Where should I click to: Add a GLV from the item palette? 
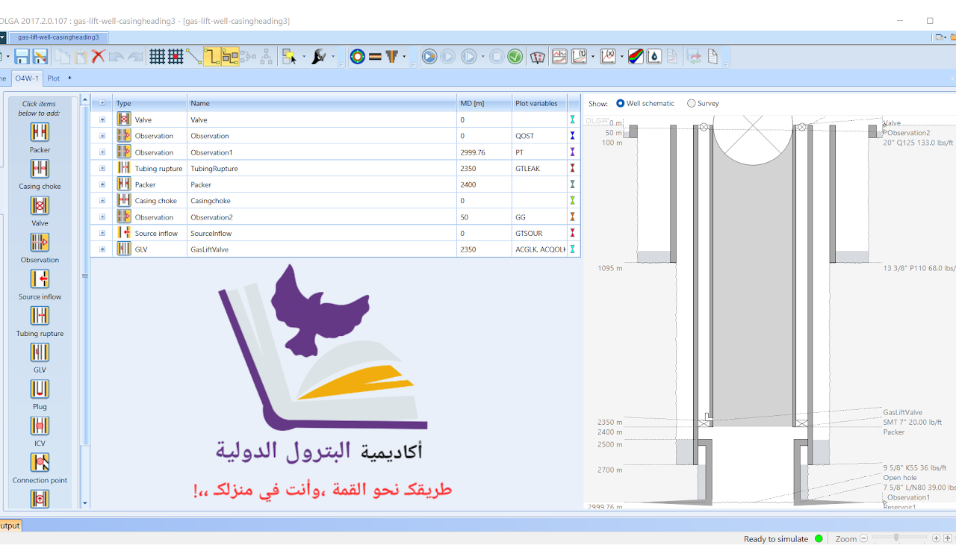tap(40, 352)
